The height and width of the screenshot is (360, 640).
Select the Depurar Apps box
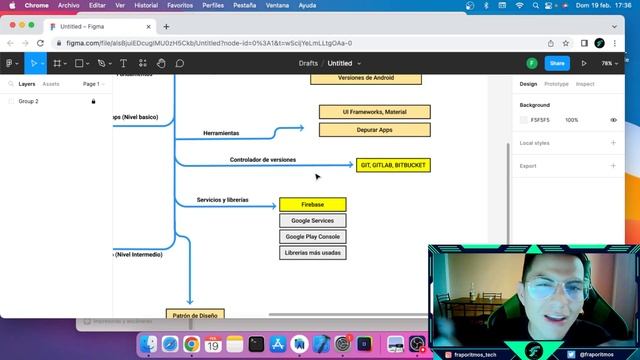point(374,130)
